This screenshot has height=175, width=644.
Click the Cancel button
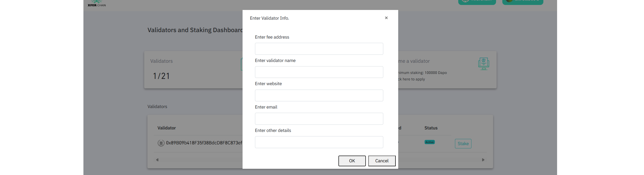382,161
